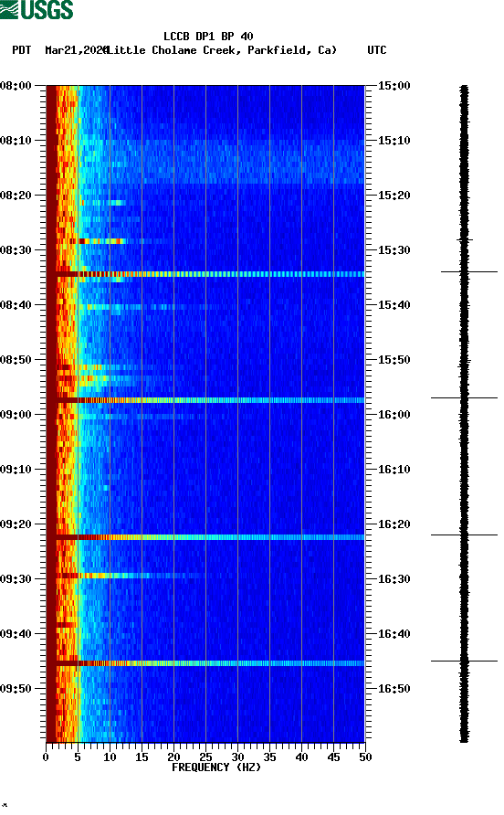Image resolution: width=504 pixels, height=815 pixels.
Task: Click the 'Little Cholame Creek, Parkfield, Ca' label
Action: pos(222,50)
